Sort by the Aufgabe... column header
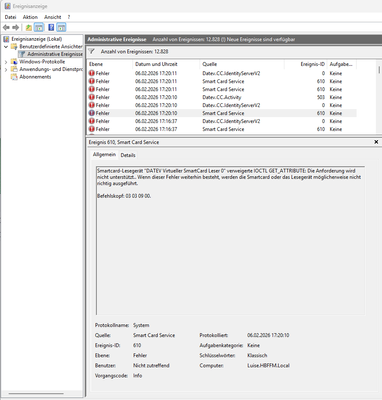 [341, 64]
